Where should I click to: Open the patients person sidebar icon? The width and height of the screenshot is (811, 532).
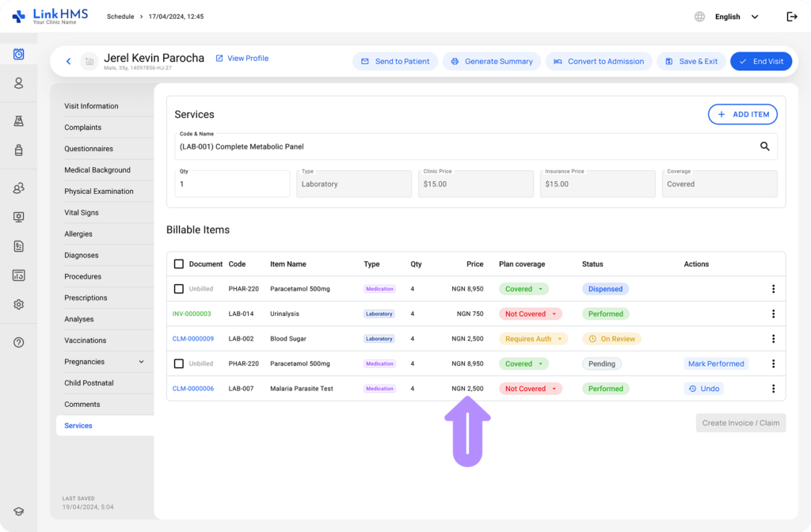pyautogui.click(x=19, y=83)
